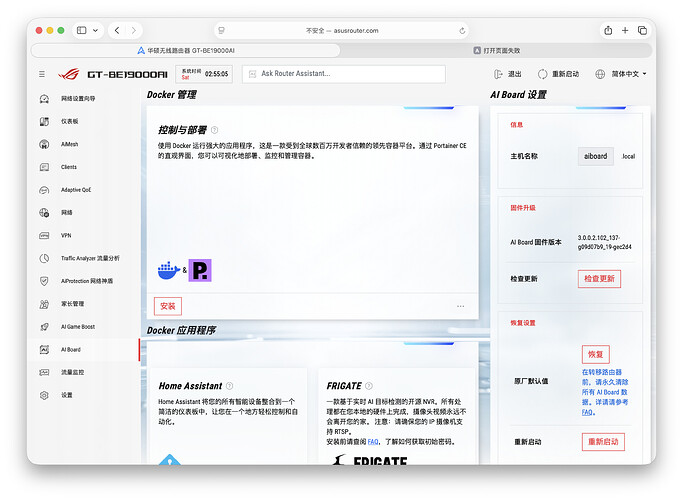
Task: Open the three-dot menu in Docker card
Action: 461,306
